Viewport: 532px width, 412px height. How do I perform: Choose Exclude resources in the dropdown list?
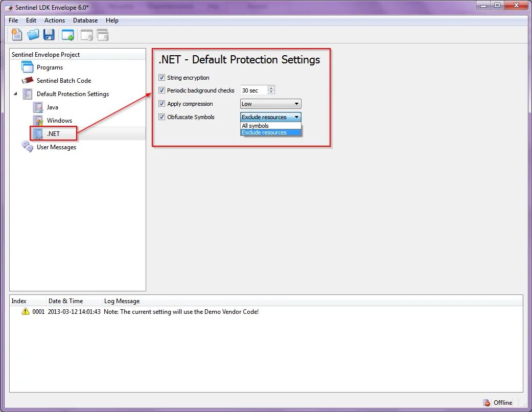270,132
